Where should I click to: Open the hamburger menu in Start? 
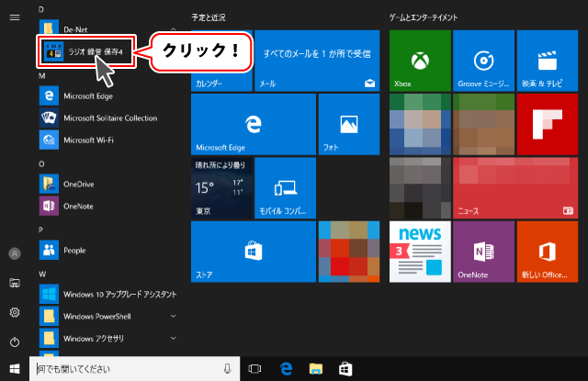(x=15, y=17)
